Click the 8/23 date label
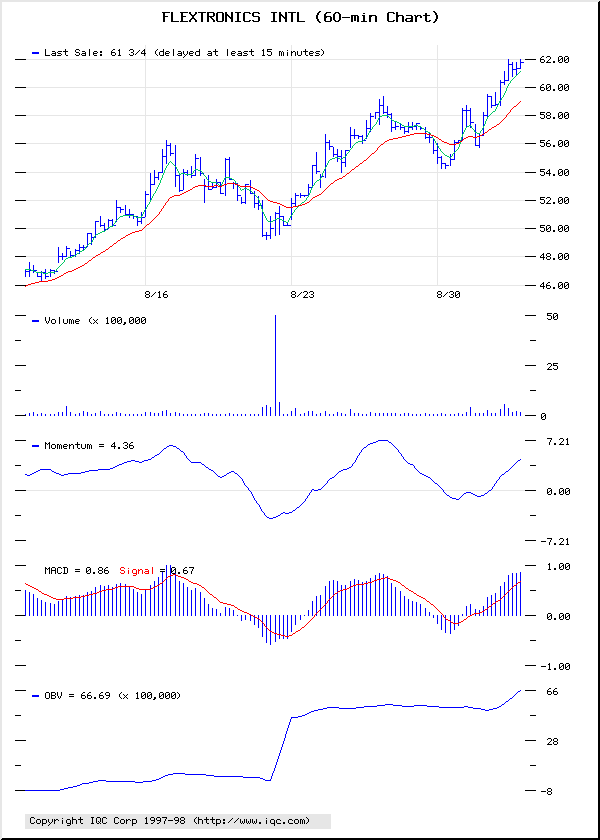The image size is (600, 840). click(302, 295)
